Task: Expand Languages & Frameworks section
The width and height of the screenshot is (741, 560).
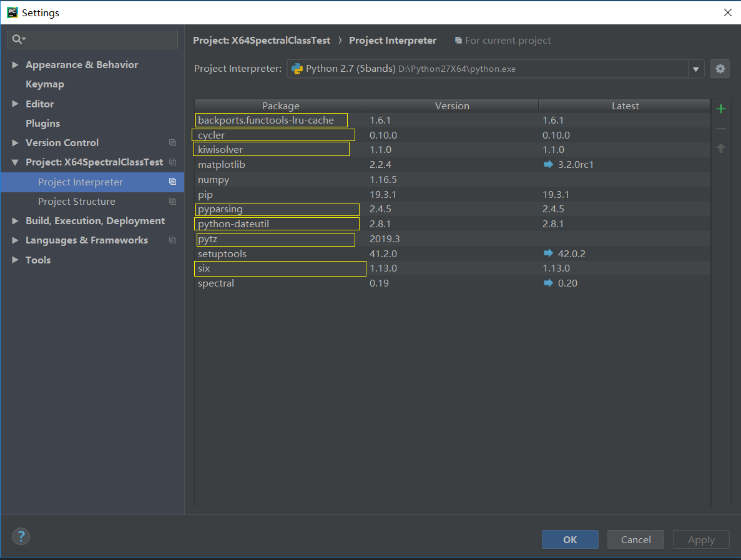Action: (x=15, y=240)
